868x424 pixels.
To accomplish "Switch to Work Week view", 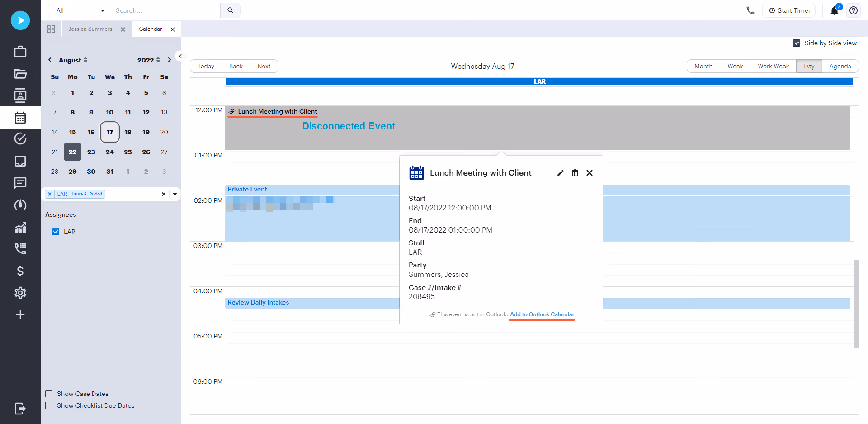I will click(774, 66).
